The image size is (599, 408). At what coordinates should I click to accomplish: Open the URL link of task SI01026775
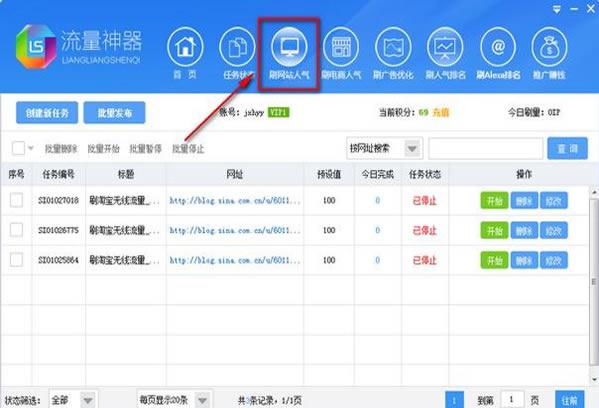[x=235, y=230]
